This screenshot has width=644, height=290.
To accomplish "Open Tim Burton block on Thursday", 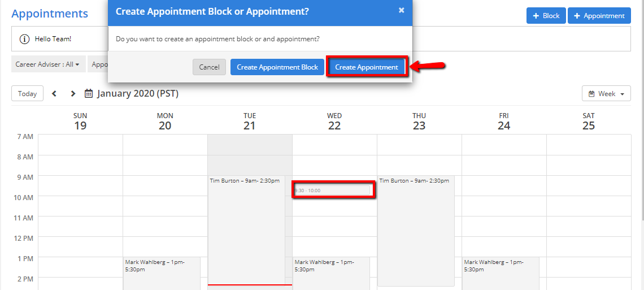I will (x=416, y=226).
